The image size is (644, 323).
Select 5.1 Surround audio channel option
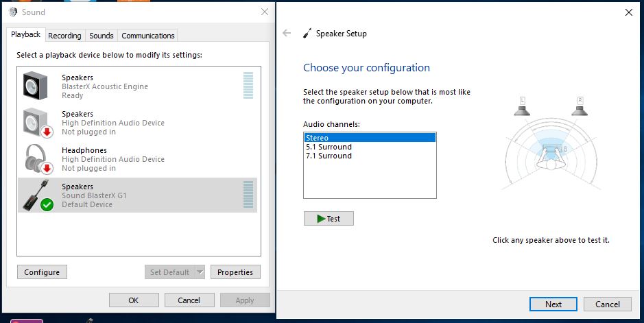[x=329, y=147]
